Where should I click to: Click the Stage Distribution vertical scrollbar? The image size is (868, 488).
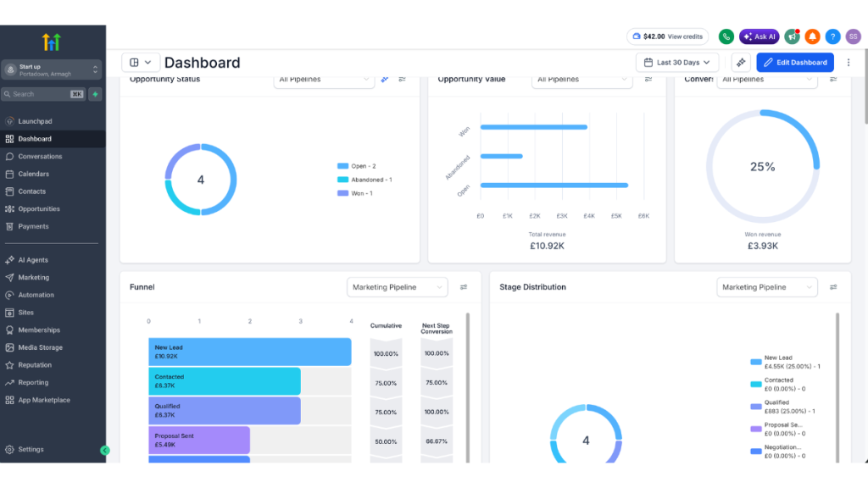(837, 387)
